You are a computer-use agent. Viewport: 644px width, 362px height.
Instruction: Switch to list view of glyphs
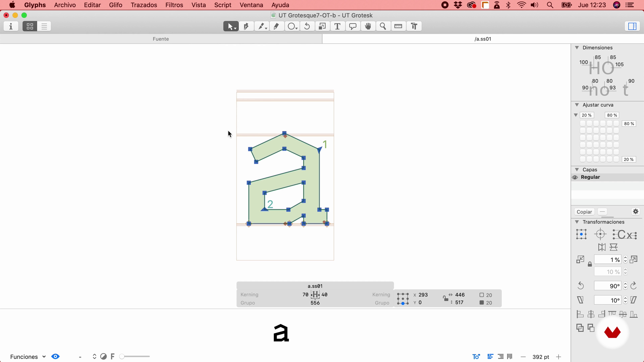44,26
